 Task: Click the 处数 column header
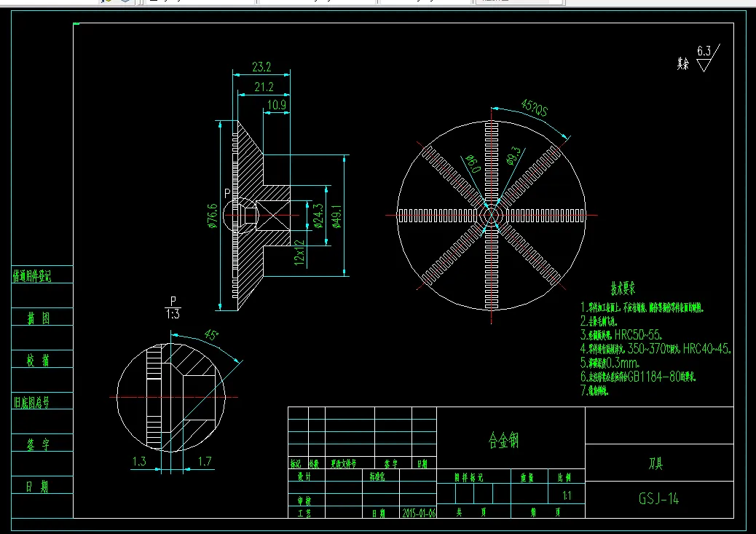click(x=314, y=464)
